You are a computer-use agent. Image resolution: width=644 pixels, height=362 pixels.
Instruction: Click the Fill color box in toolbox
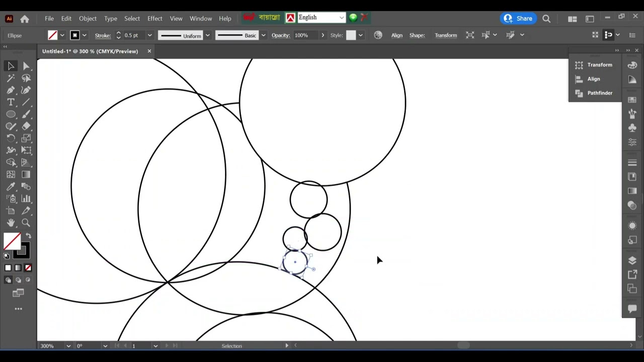point(12,241)
